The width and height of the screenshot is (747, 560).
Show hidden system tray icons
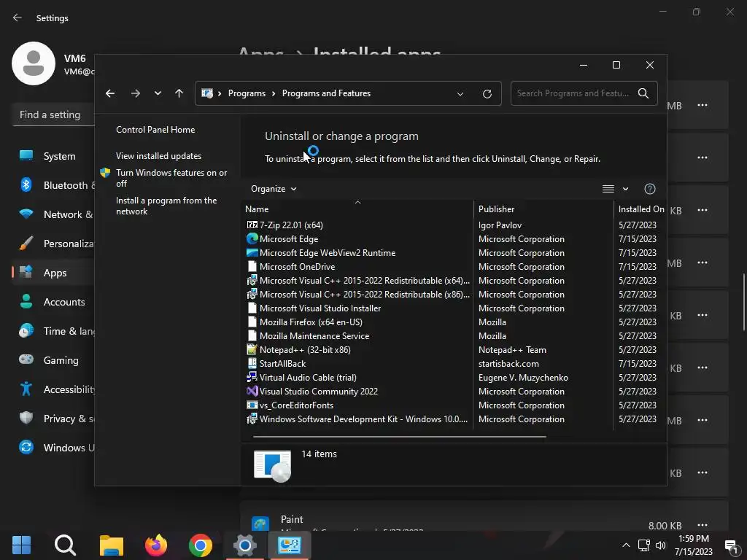coord(626,545)
